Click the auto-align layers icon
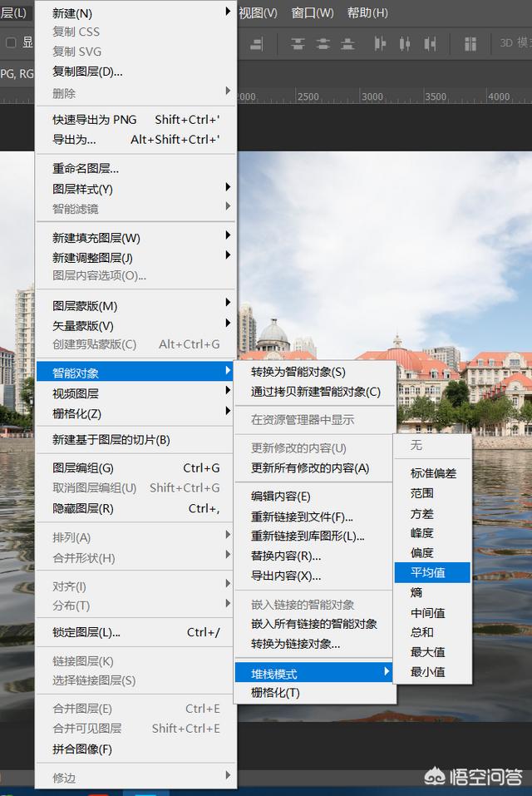The width and height of the screenshot is (532, 796). (470, 42)
